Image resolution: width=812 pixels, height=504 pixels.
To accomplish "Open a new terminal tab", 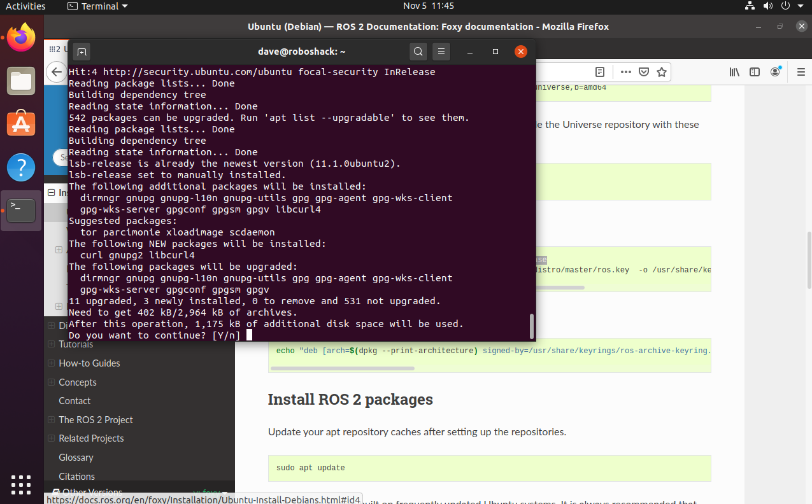I will pyautogui.click(x=82, y=52).
